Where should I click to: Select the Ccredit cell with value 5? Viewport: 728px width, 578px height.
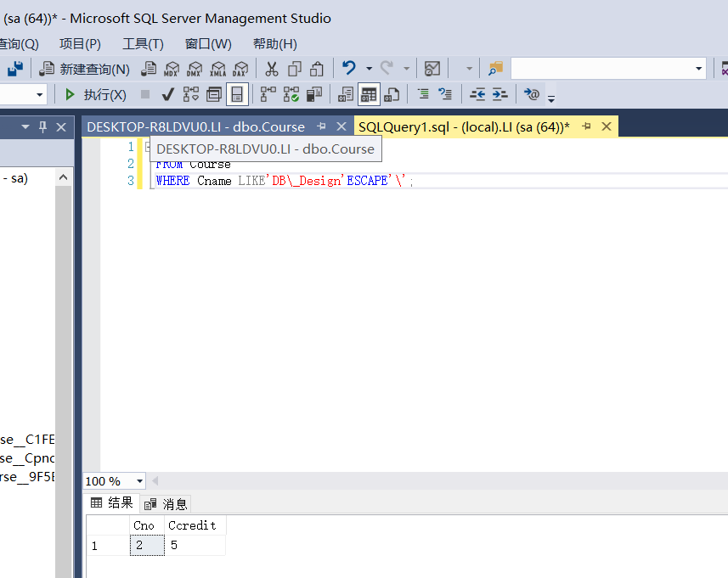(195, 545)
